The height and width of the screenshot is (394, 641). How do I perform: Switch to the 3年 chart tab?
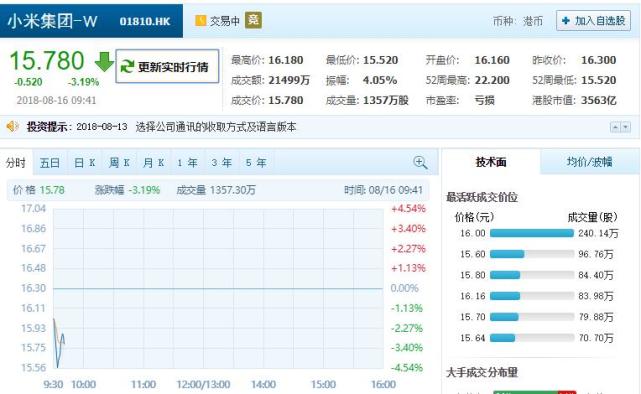pos(222,163)
